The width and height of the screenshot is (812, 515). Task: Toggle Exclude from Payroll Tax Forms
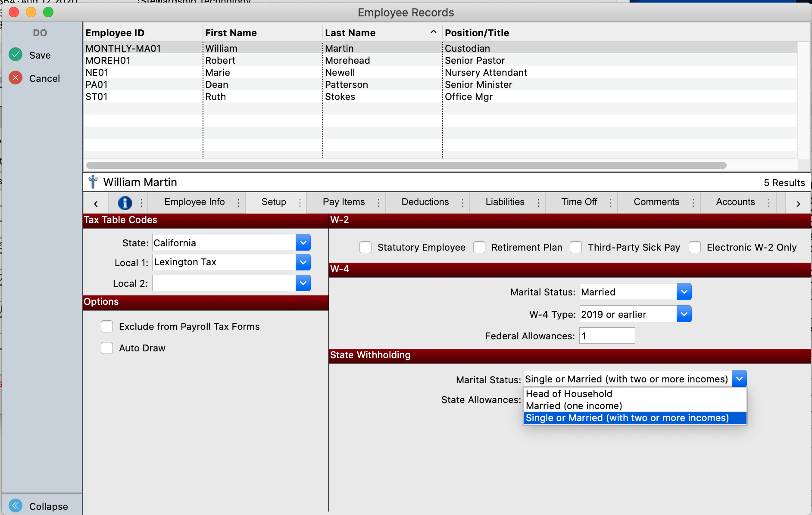(107, 326)
